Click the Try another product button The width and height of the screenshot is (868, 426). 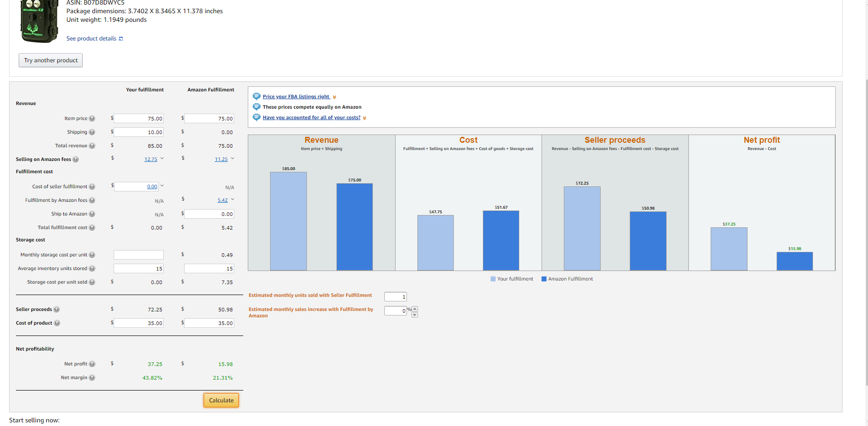click(50, 60)
